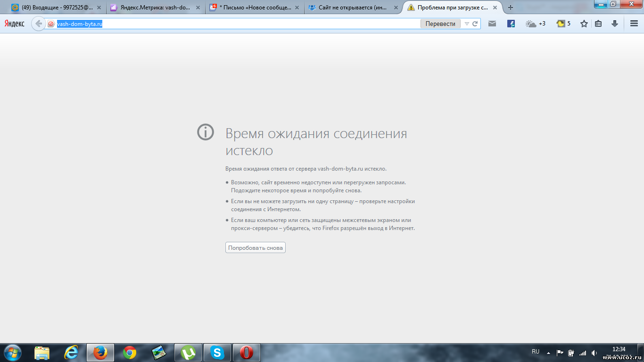Click the site identity icon in address bar

(x=51, y=24)
